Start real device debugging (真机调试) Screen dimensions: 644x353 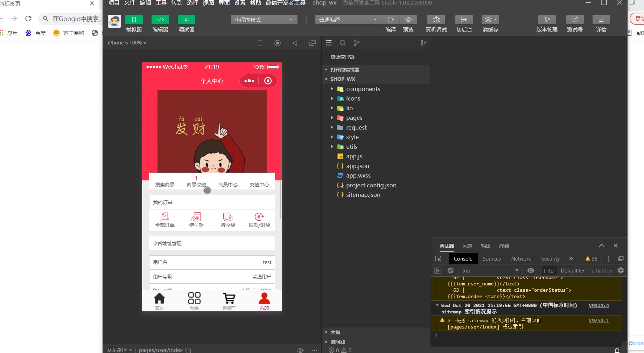436,20
